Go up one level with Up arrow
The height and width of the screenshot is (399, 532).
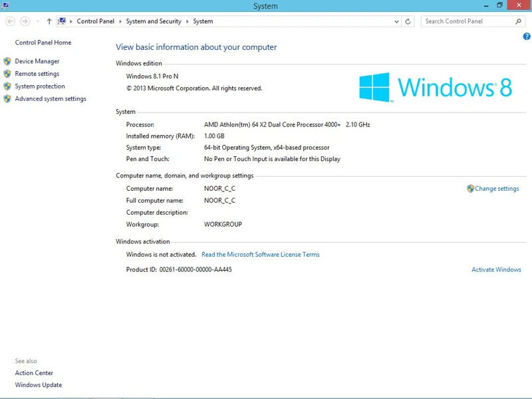click(x=49, y=21)
